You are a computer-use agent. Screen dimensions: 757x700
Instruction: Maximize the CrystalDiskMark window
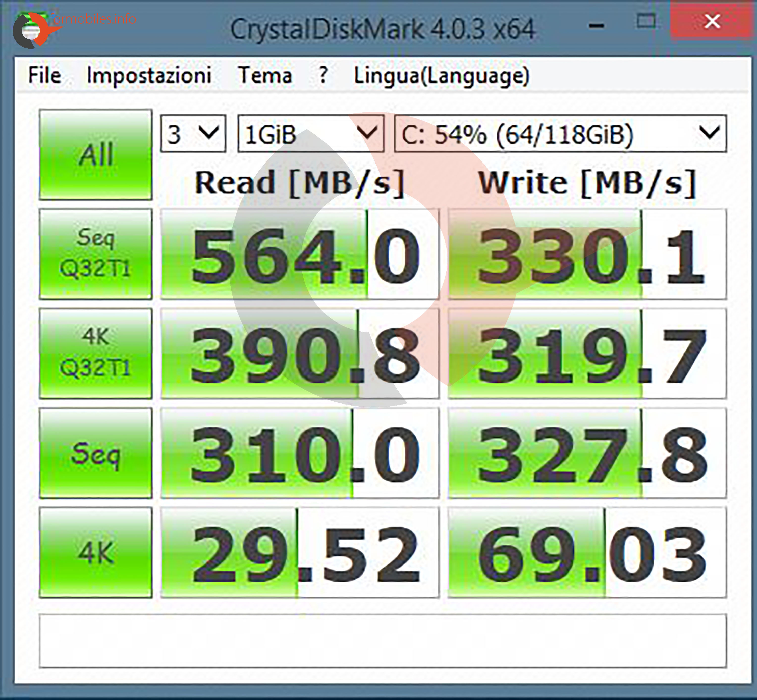coord(646,21)
